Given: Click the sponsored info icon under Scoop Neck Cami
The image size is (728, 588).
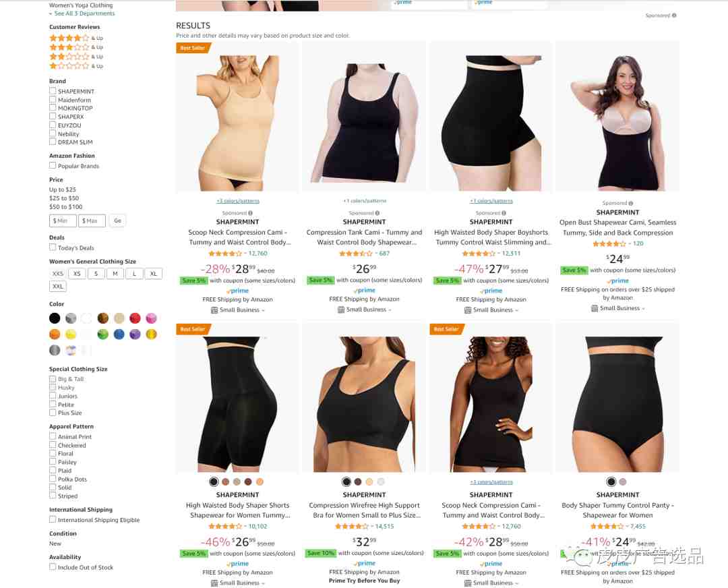Looking at the screenshot, I should coord(250,213).
